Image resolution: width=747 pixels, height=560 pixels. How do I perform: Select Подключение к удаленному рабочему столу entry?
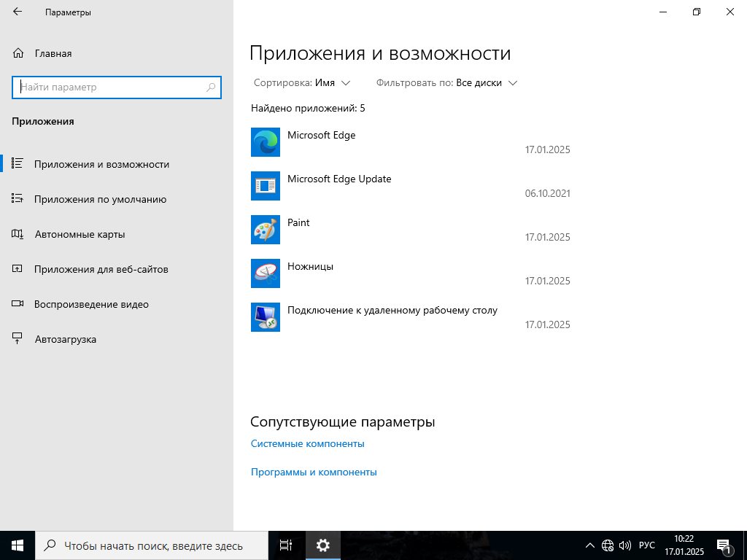tap(392, 310)
